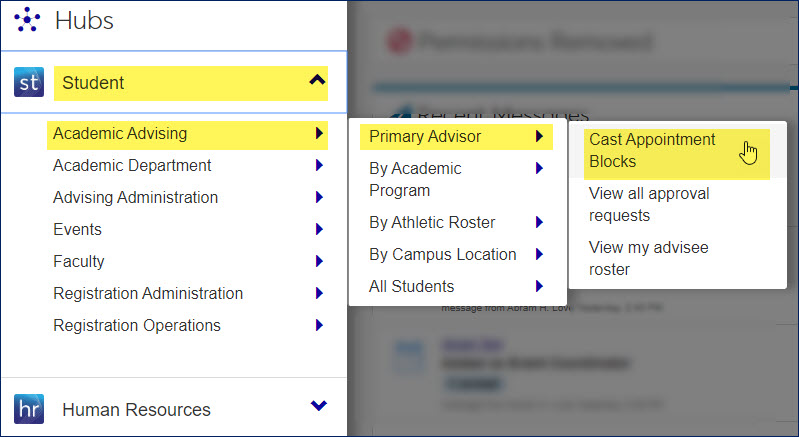Select By Campus Location option
The height and width of the screenshot is (437, 799).
[442, 254]
